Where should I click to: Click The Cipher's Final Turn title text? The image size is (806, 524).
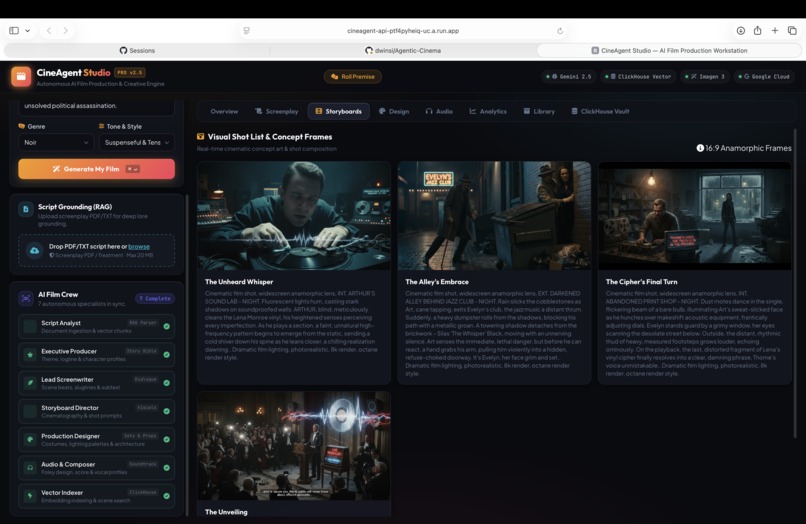[642, 282]
